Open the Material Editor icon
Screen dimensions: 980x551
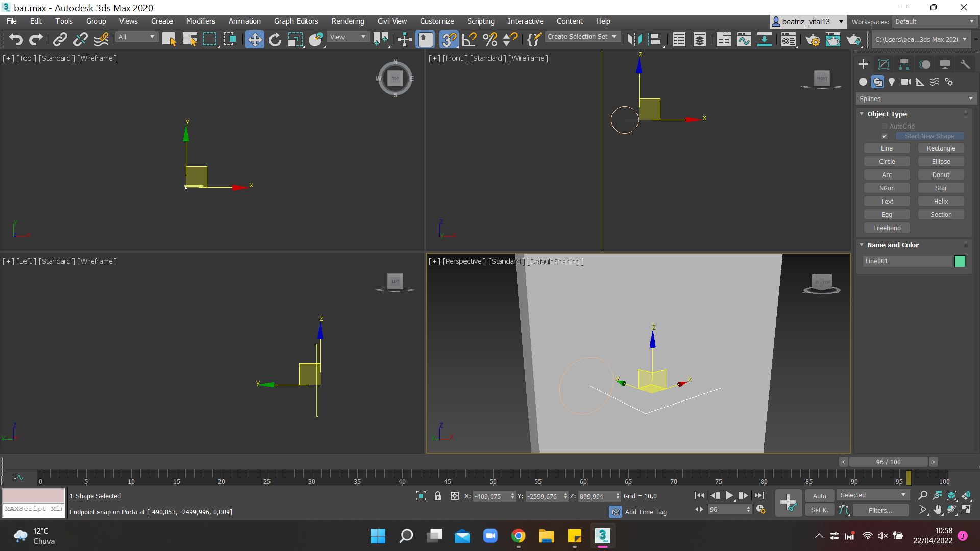[789, 39]
